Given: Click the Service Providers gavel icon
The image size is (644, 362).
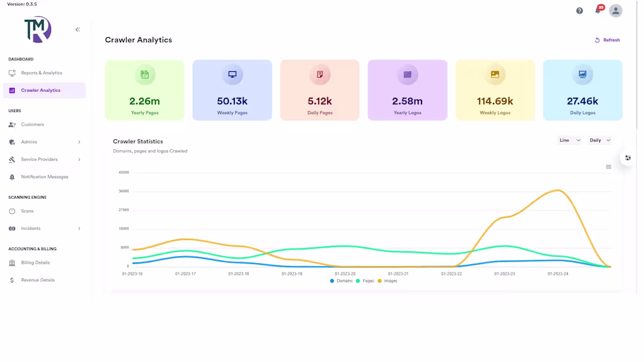Looking at the screenshot, I should click(12, 160).
